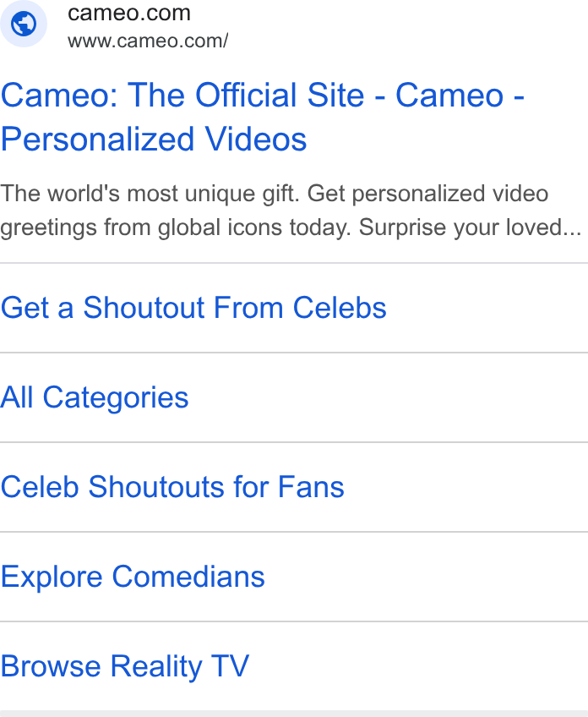The height and width of the screenshot is (717, 588).
Task: Click the second Cameo in result title
Action: pos(449,95)
